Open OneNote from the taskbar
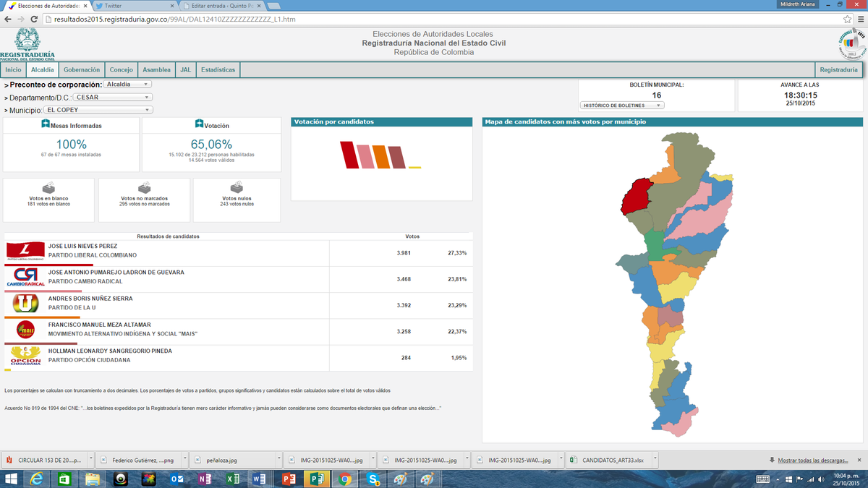The height and width of the screenshot is (488, 868). 204,479
